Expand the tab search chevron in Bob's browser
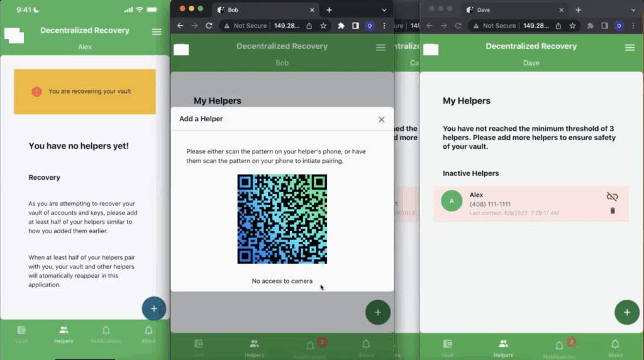 click(384, 10)
